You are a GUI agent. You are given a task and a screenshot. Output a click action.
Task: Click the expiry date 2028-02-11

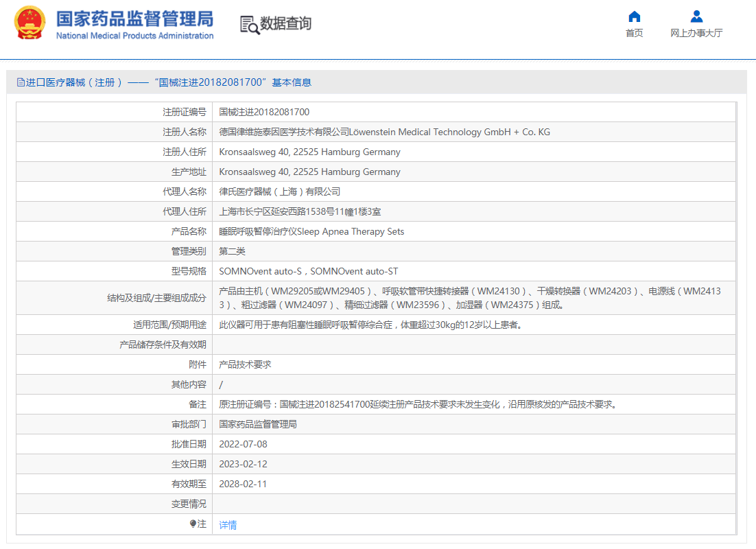pos(243,484)
